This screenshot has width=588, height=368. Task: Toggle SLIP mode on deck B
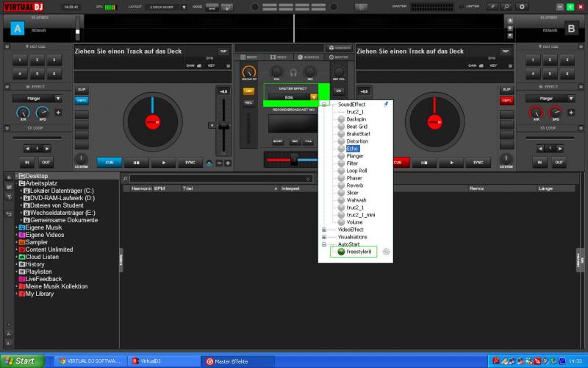506,90
